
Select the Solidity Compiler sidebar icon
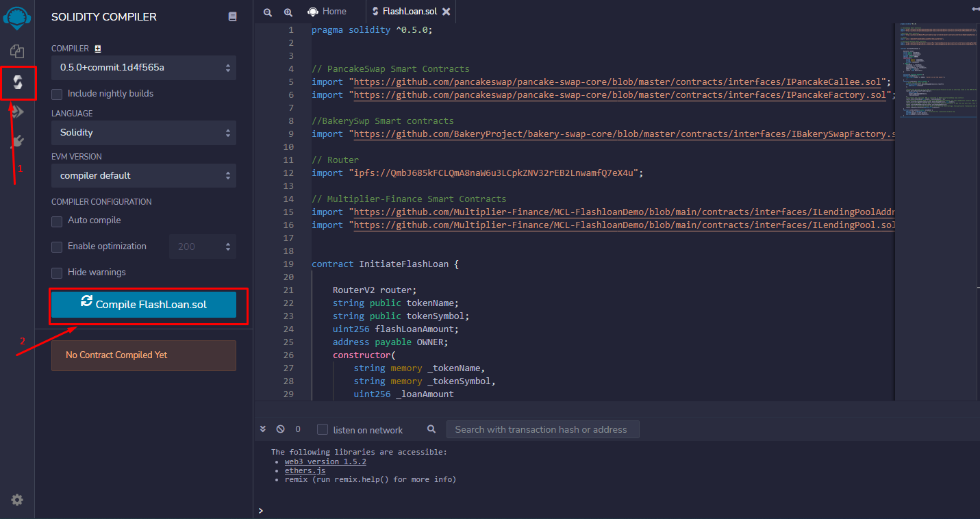18,82
